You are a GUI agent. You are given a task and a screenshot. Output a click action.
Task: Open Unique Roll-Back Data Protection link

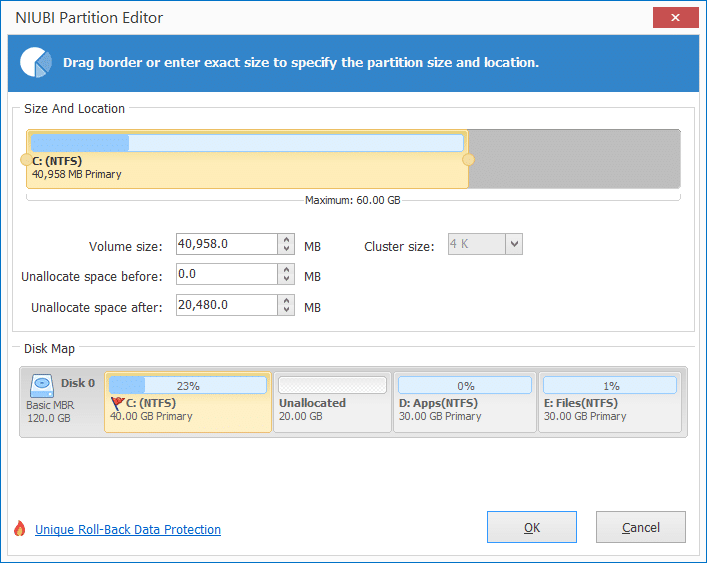(x=128, y=530)
